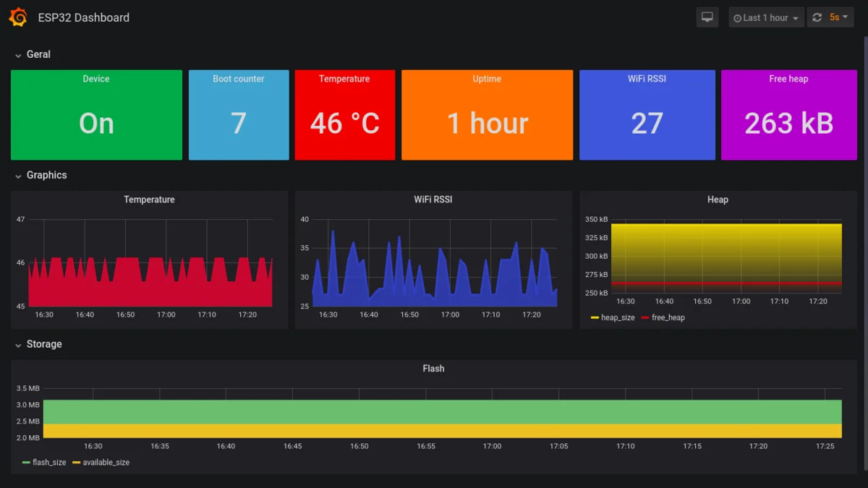
Task: Click the yellow available_size color swatch
Action: pos(76,463)
